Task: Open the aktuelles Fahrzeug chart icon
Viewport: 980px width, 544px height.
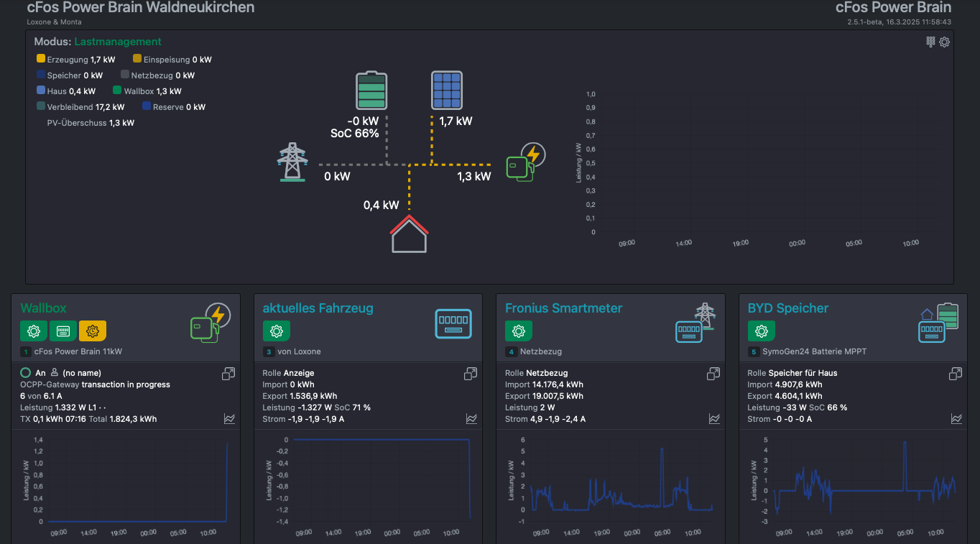Action: coord(472,418)
